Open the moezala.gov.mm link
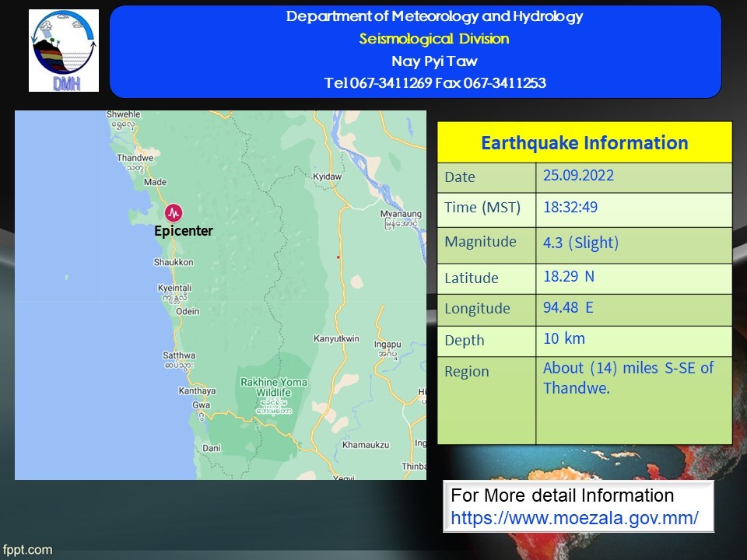747x560 pixels. pyautogui.click(x=574, y=518)
